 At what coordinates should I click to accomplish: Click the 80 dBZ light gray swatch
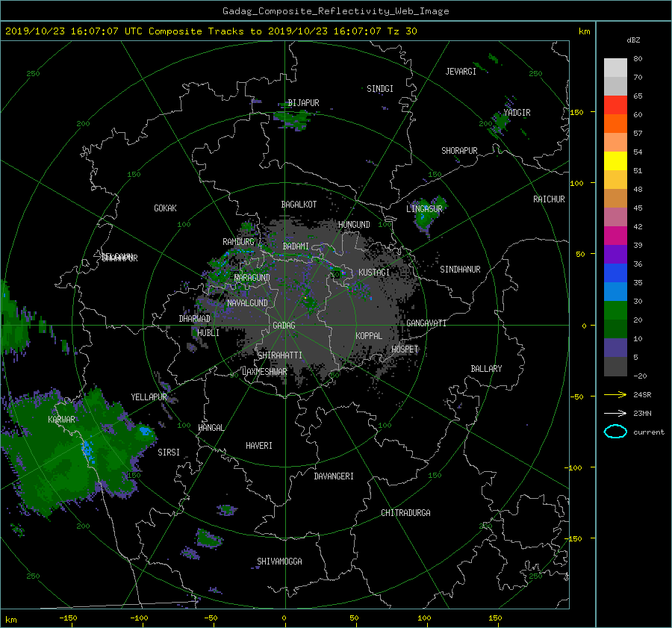tap(615, 67)
